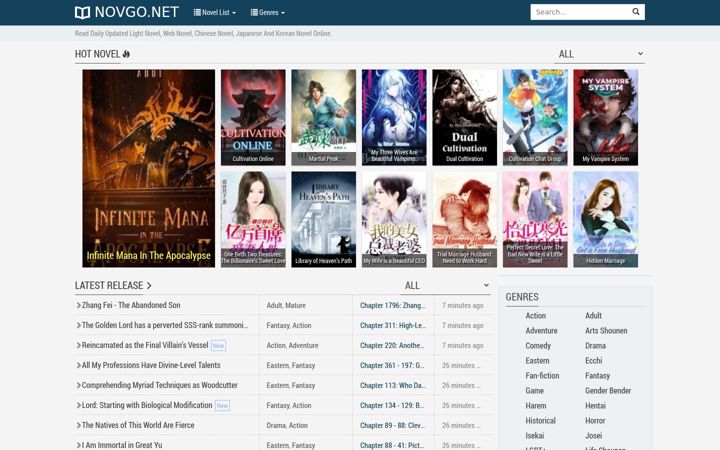Select the Hentai genre
Viewport: 720px width, 450px height.
pyautogui.click(x=595, y=405)
